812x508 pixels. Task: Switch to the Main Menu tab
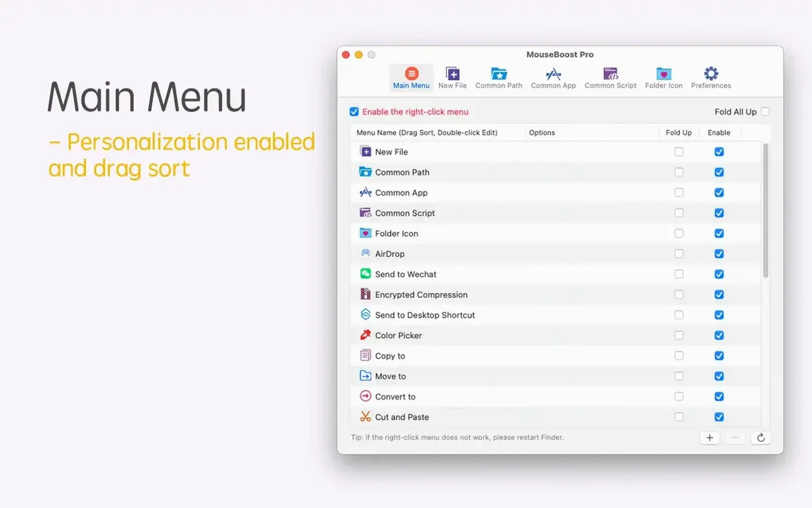pos(411,77)
